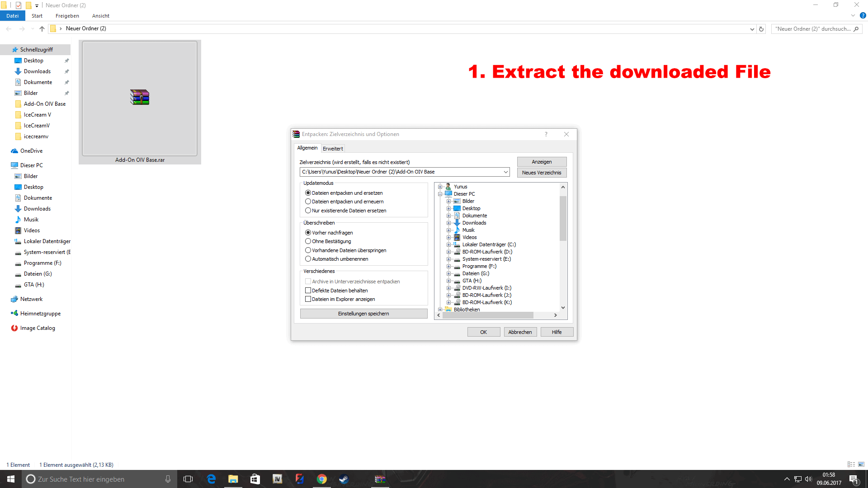The image size is (868, 488).
Task: Open Heimnetzgruppe in the Explorer sidebar
Action: pos(40,314)
